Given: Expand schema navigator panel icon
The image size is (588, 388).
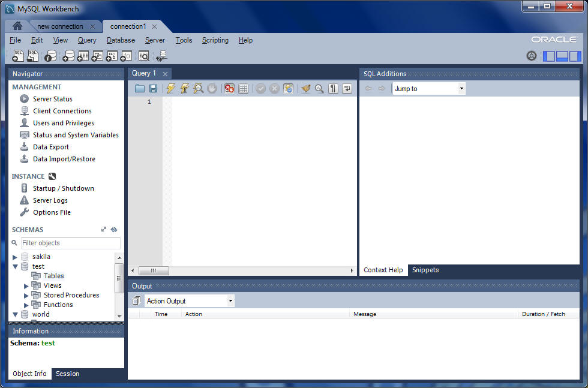Looking at the screenshot, I should [x=104, y=230].
